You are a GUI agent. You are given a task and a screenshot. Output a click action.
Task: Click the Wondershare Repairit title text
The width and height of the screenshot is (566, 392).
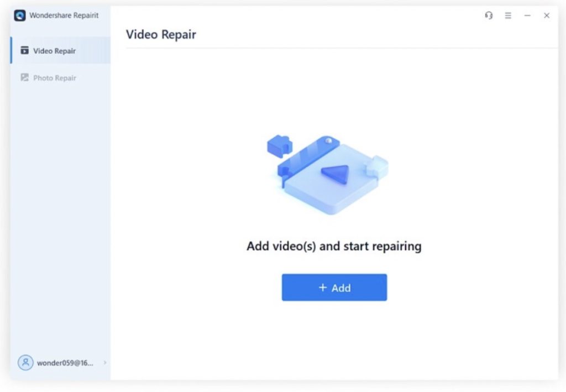pyautogui.click(x=64, y=15)
